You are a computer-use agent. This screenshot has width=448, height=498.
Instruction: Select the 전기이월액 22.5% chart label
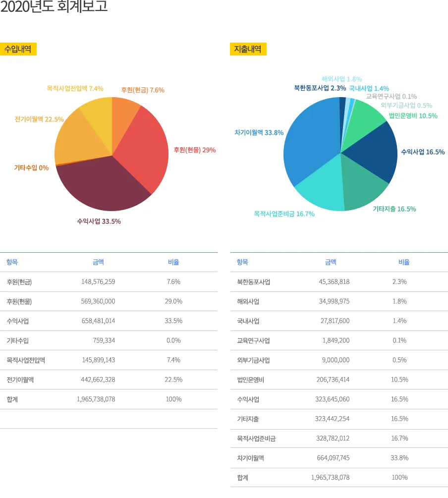(x=39, y=119)
